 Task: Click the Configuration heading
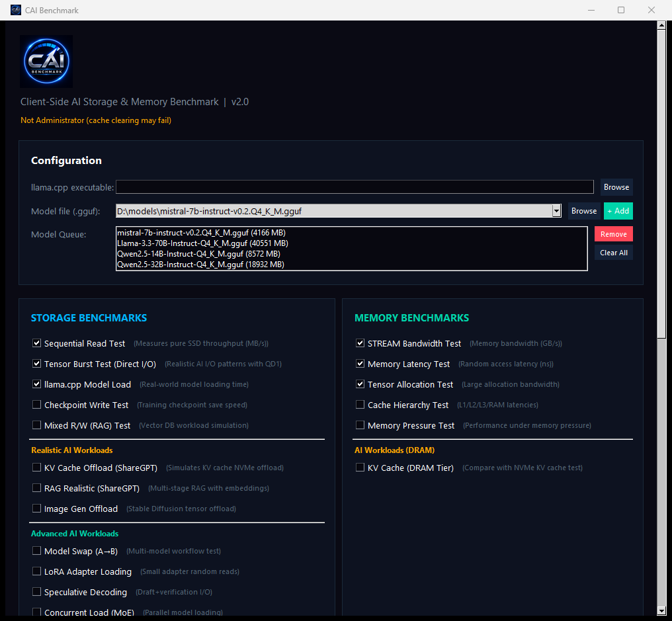pyautogui.click(x=66, y=161)
